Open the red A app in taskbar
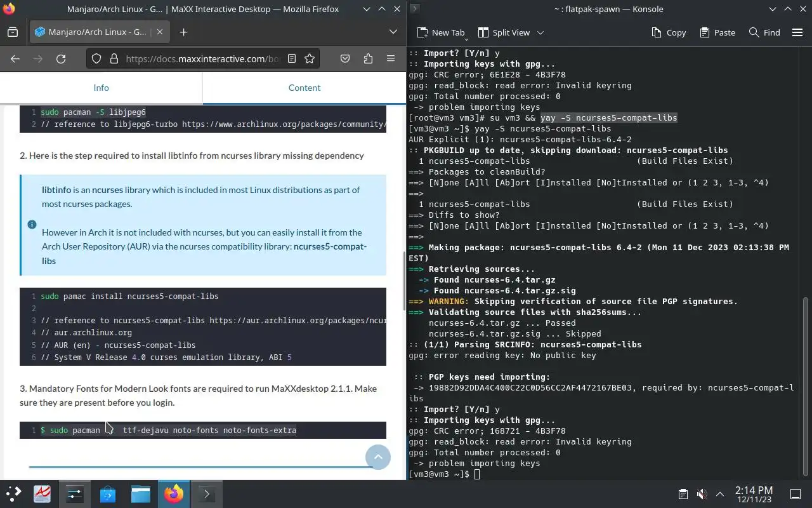812x508 pixels. pos(43,493)
